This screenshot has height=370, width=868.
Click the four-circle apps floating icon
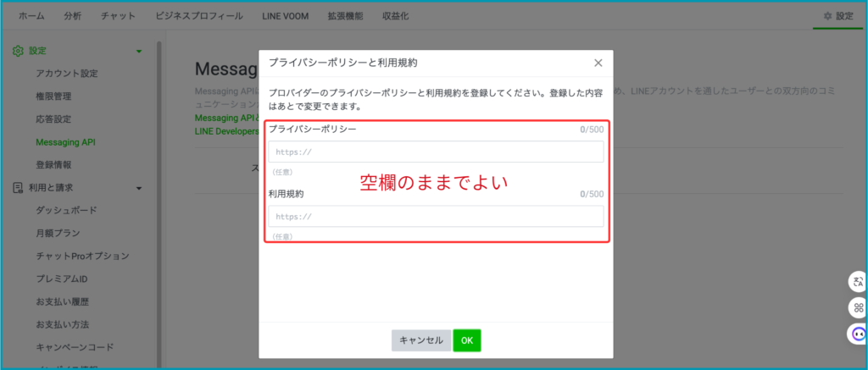[859, 307]
